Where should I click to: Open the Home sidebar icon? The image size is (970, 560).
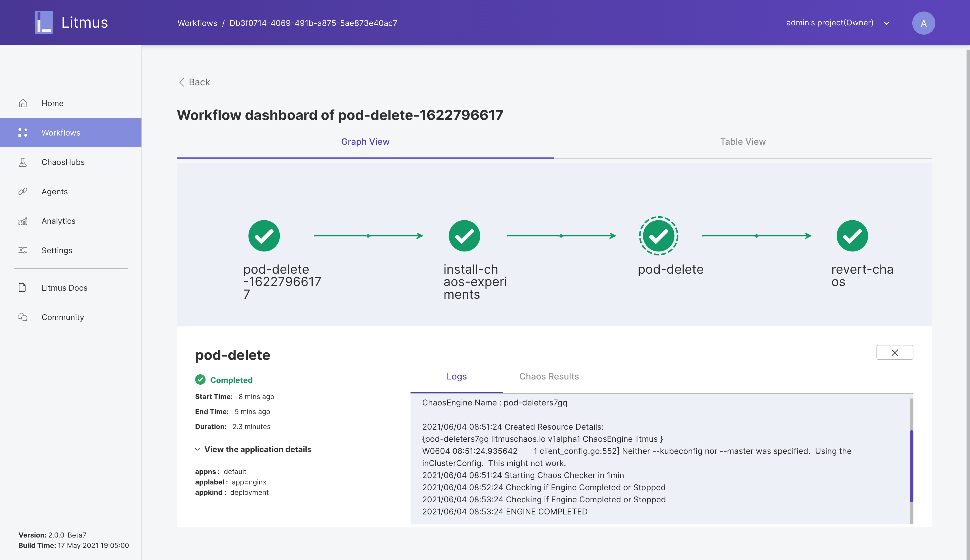tap(23, 103)
